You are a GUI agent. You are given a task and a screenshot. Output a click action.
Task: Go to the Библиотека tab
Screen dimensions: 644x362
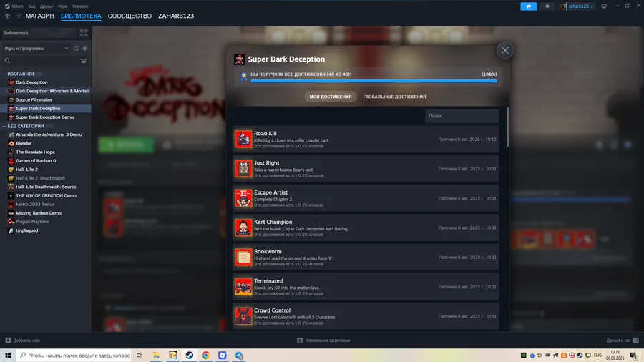(x=81, y=16)
